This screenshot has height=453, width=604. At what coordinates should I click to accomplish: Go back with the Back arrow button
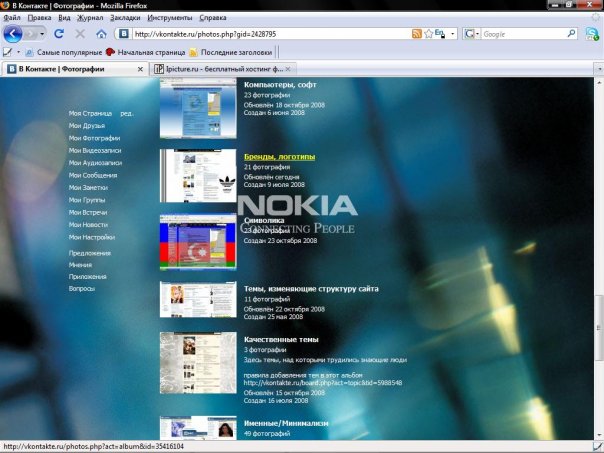click(x=13, y=34)
